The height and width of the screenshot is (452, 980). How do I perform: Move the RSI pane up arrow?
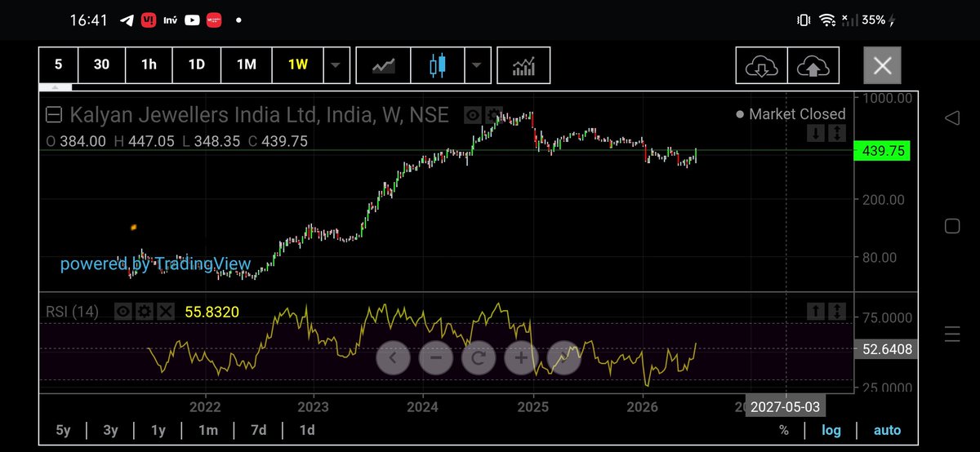coord(817,311)
